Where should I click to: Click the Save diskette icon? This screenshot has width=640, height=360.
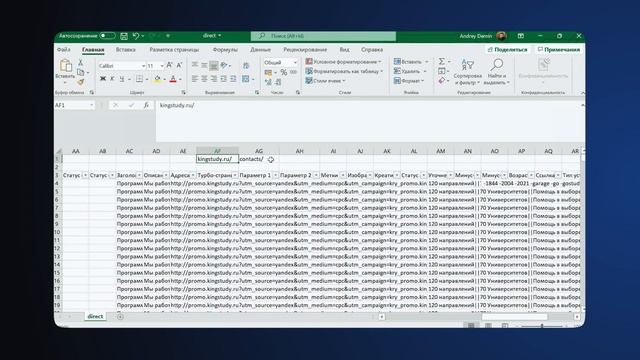click(124, 36)
